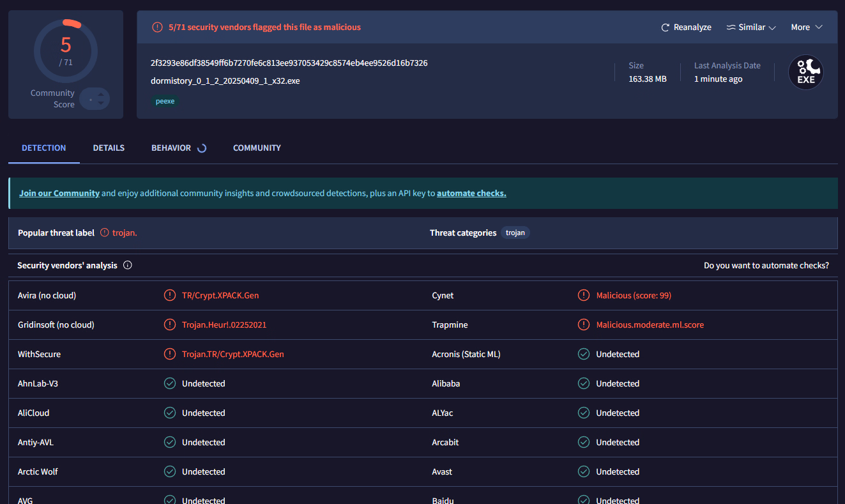Click the Reanalyze refresh icon
The width and height of the screenshot is (845, 504).
pos(666,27)
